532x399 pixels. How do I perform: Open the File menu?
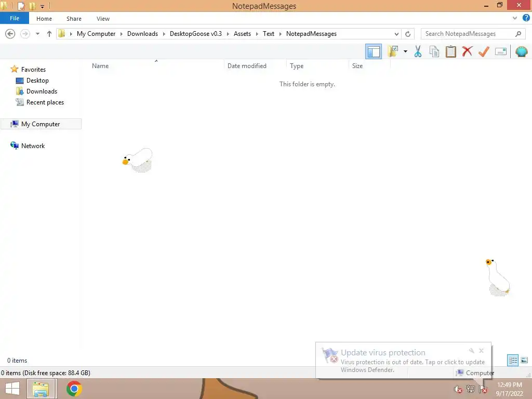coord(15,18)
